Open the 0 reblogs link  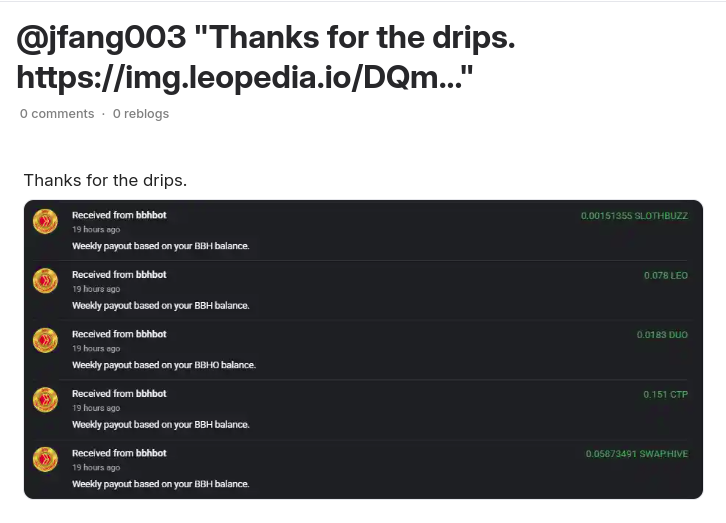[x=141, y=114]
